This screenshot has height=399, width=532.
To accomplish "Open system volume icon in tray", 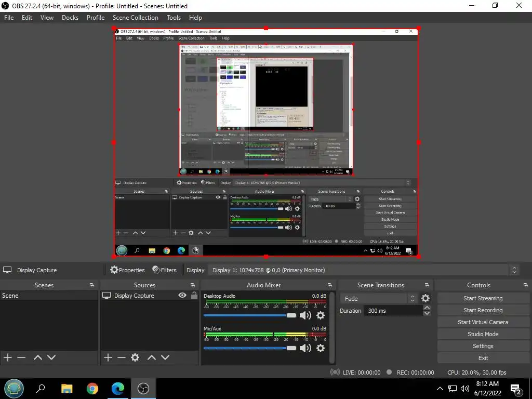I will pyautogui.click(x=465, y=389).
